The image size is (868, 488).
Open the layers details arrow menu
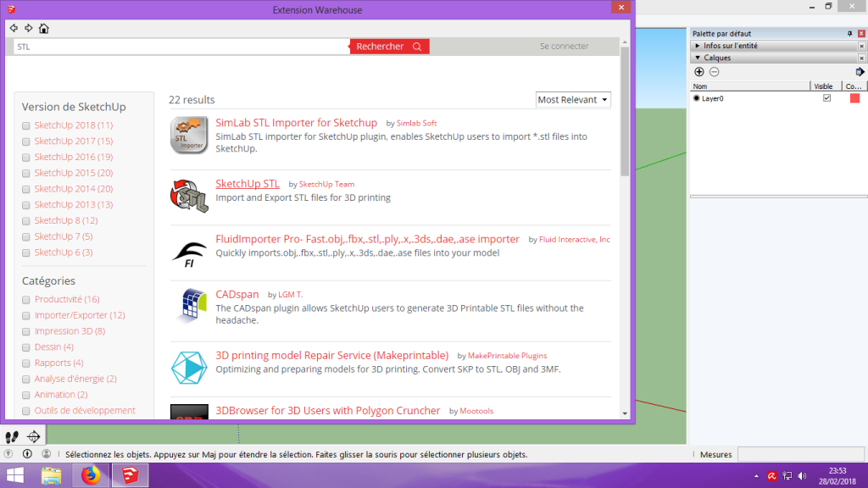pyautogui.click(x=860, y=72)
